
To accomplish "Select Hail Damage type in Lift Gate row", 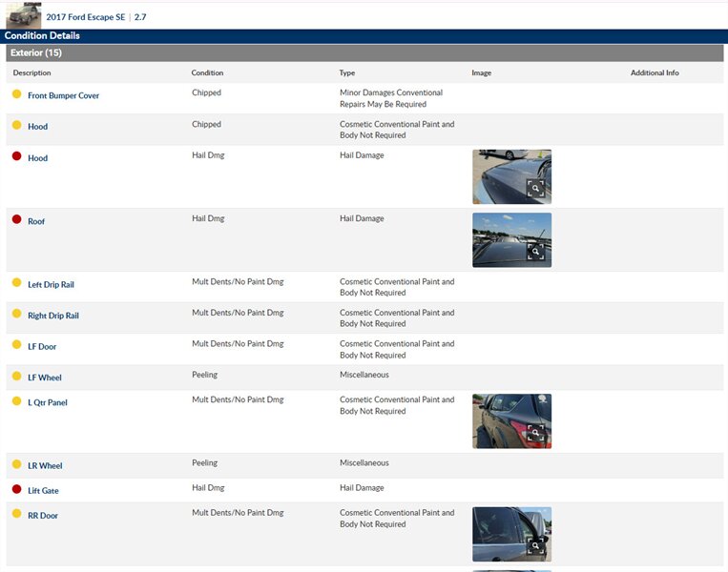I will coord(362,488).
